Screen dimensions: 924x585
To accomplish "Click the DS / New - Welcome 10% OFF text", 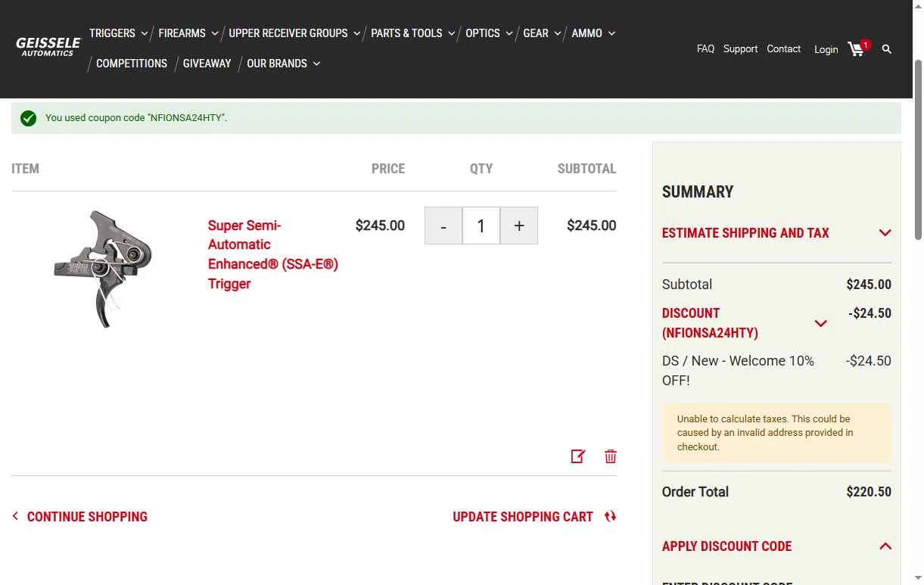I will (738, 371).
